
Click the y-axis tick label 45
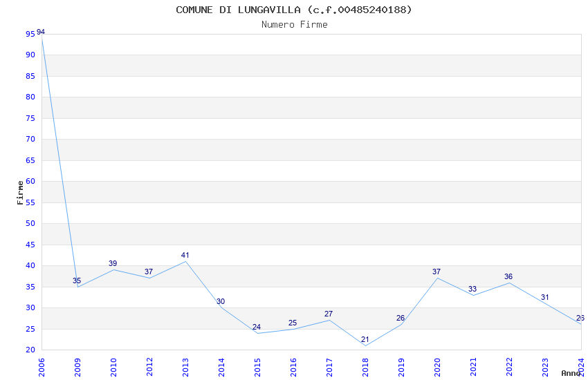coord(30,245)
